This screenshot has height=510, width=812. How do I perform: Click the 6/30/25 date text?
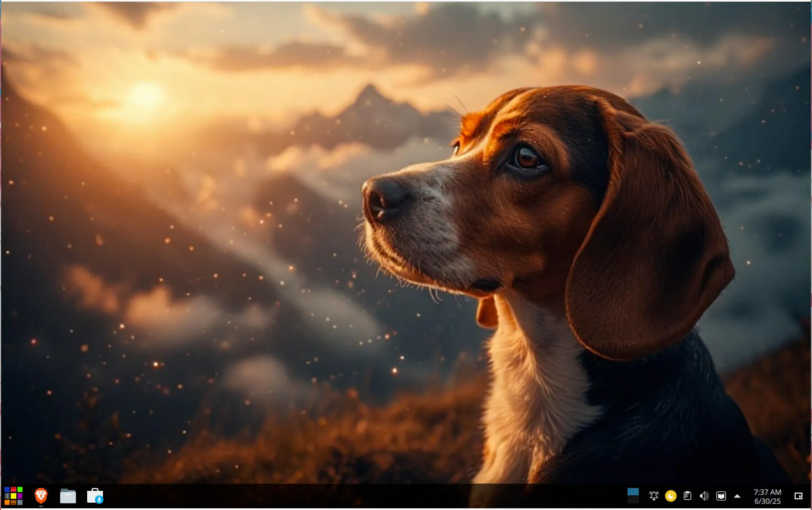click(767, 501)
